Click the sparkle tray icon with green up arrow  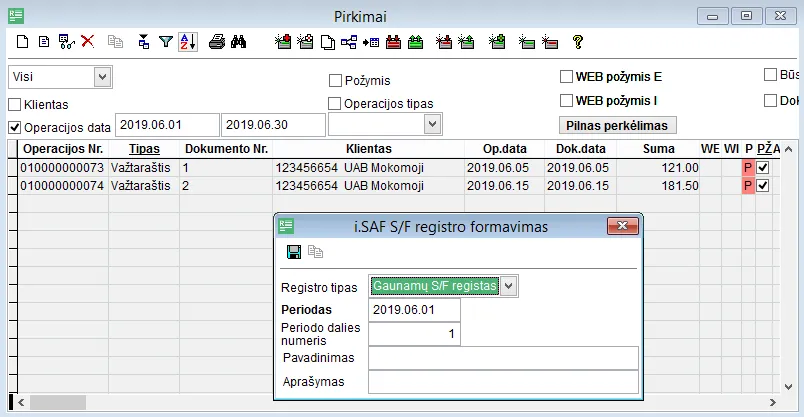point(466,42)
